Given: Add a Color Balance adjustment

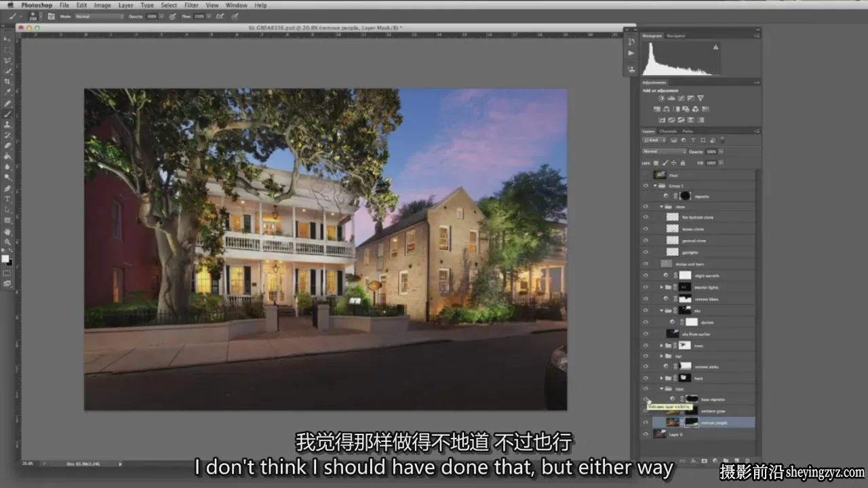Looking at the screenshot, I should click(667, 109).
